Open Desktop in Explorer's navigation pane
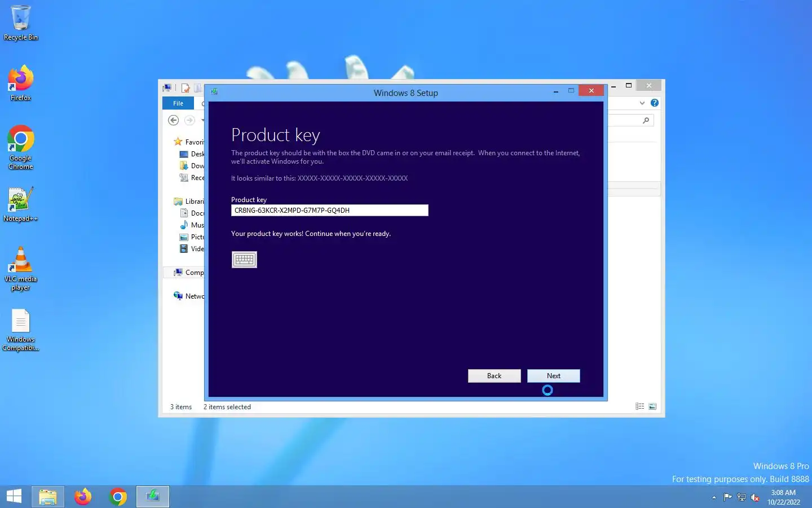Image resolution: width=812 pixels, height=508 pixels. tap(192, 154)
